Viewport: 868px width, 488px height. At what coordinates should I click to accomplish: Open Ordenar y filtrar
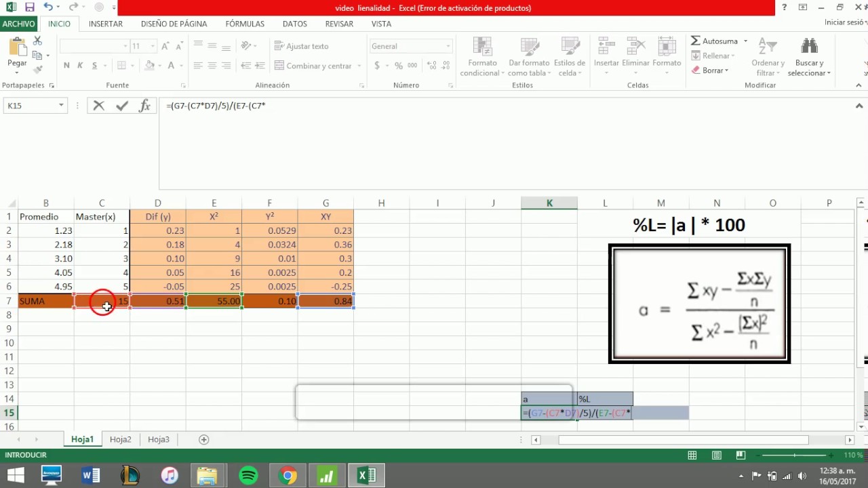click(x=768, y=58)
